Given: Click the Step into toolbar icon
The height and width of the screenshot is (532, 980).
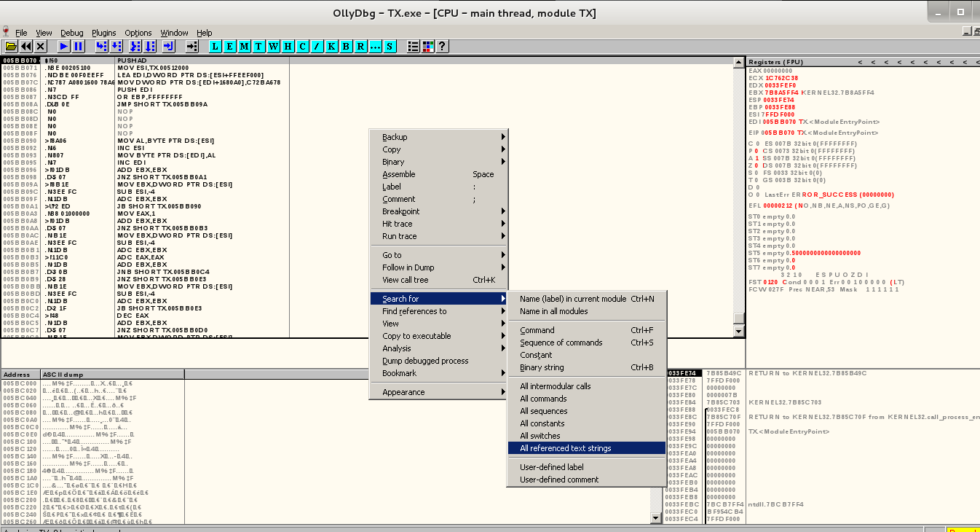Looking at the screenshot, I should pos(100,46).
